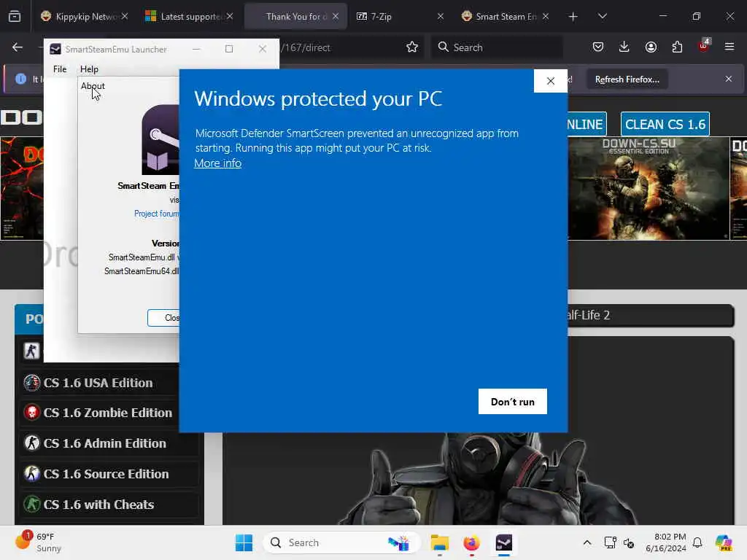
Task: Close the SmartSteamEmu Launcher window
Action: point(263,49)
